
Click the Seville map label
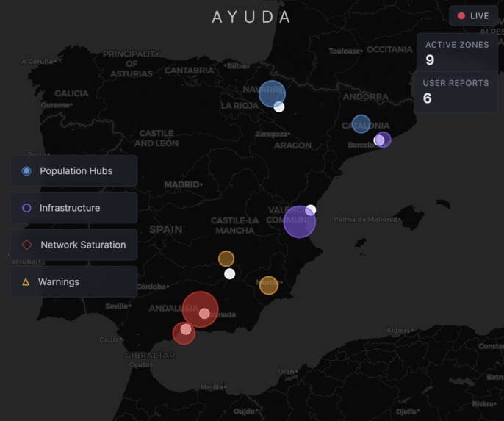118,306
